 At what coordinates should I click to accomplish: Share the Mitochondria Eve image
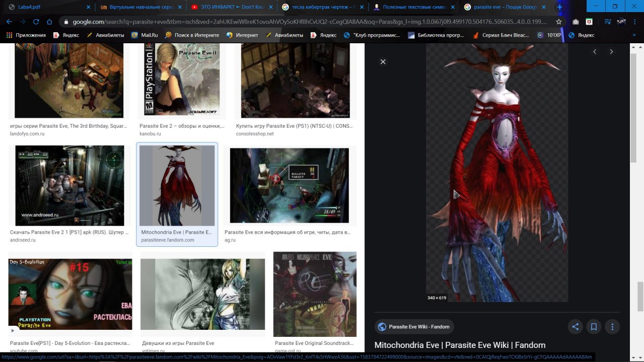[x=575, y=327]
